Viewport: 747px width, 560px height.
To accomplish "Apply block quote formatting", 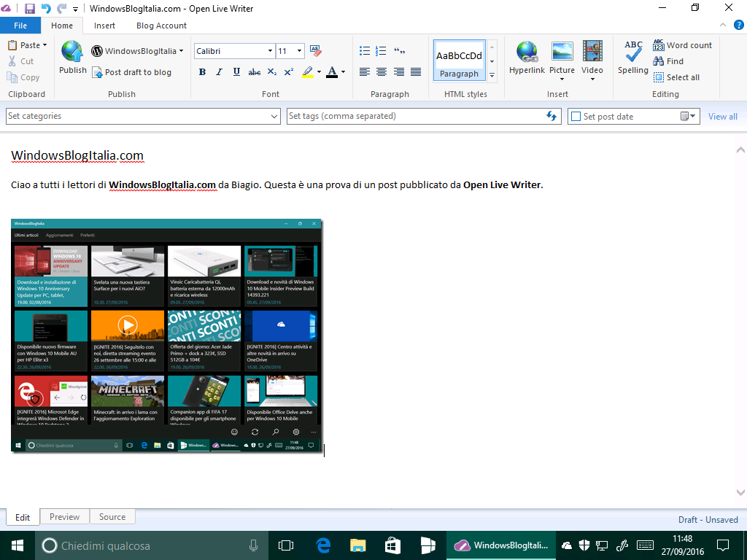I will click(x=399, y=50).
